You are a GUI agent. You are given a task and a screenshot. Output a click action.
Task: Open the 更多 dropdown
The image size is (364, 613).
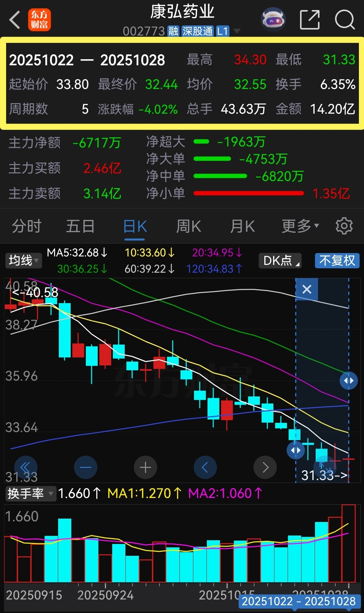coord(300,226)
